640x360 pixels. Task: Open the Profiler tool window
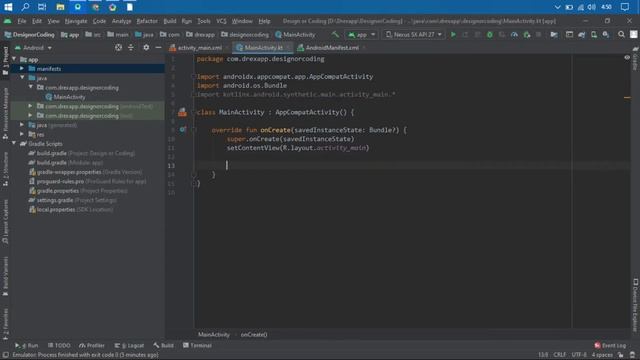pyautogui.click(x=92, y=346)
